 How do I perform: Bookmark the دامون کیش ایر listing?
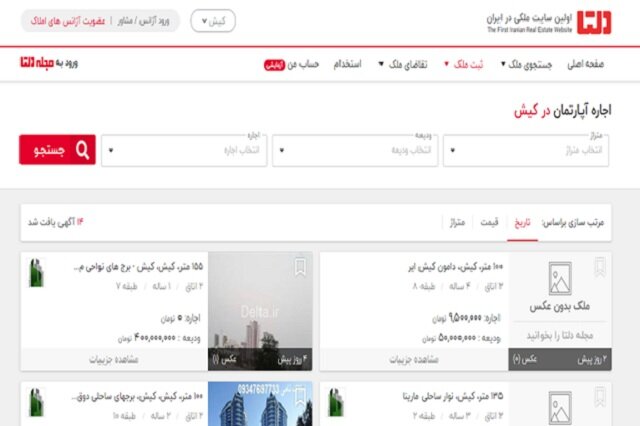(x=600, y=266)
